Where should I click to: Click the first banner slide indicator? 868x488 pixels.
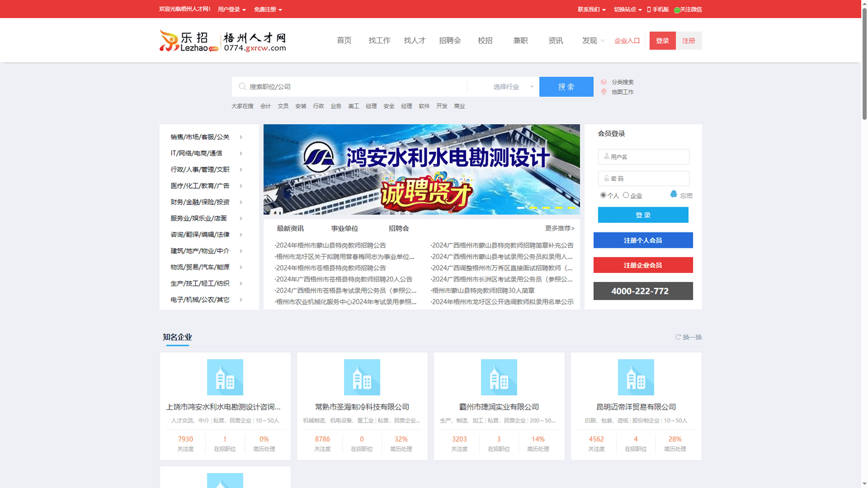tap(521, 208)
